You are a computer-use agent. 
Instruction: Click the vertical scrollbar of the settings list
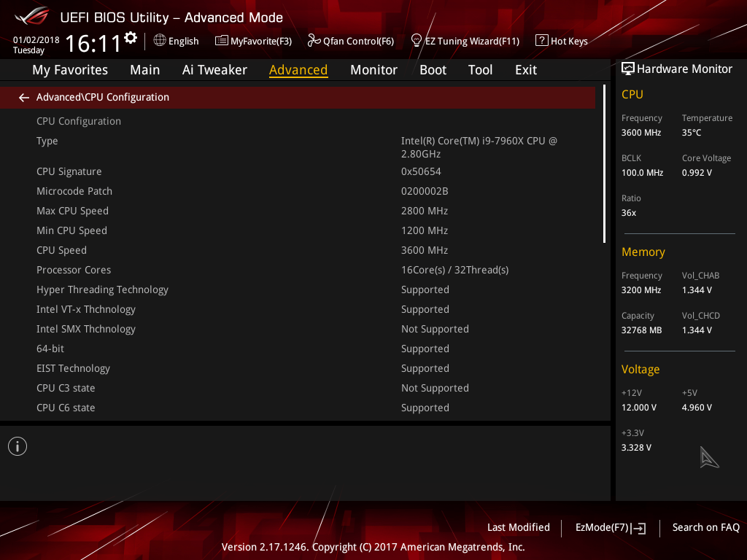click(x=604, y=164)
